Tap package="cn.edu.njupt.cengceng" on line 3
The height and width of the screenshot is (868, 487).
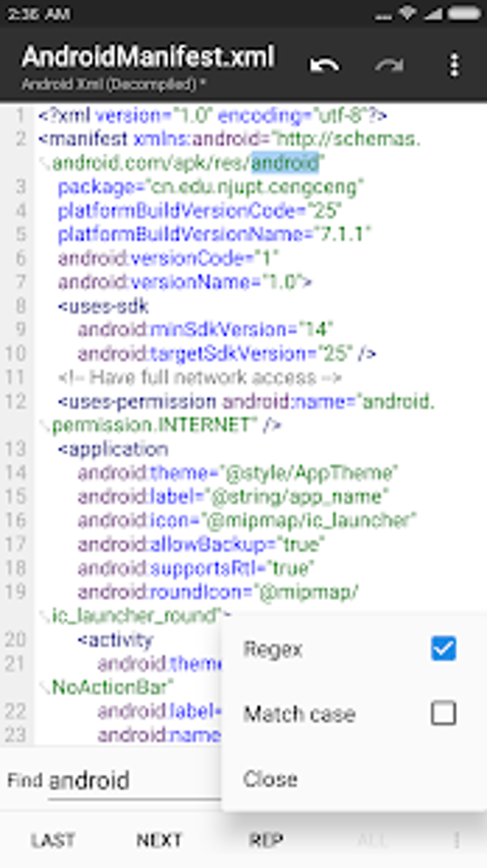pos(211,187)
